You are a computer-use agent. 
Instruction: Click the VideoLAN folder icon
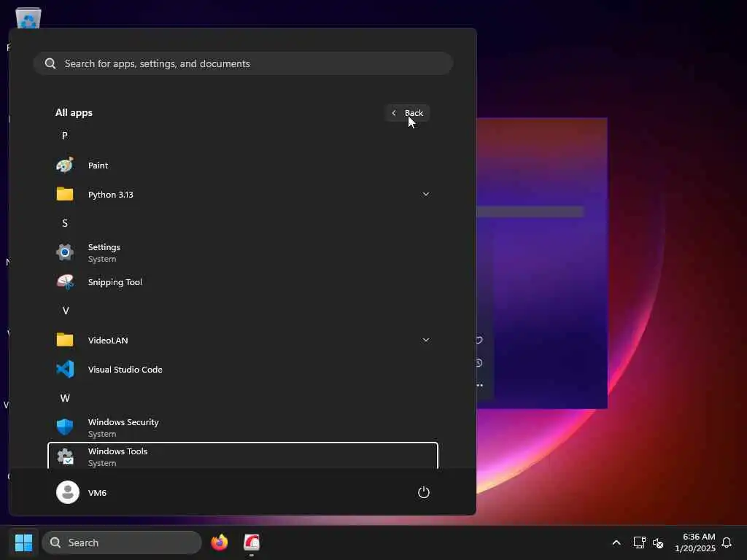(x=65, y=340)
